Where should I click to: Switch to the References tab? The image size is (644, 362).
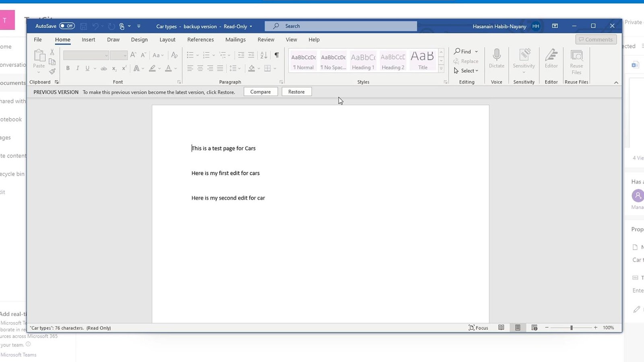200,39
